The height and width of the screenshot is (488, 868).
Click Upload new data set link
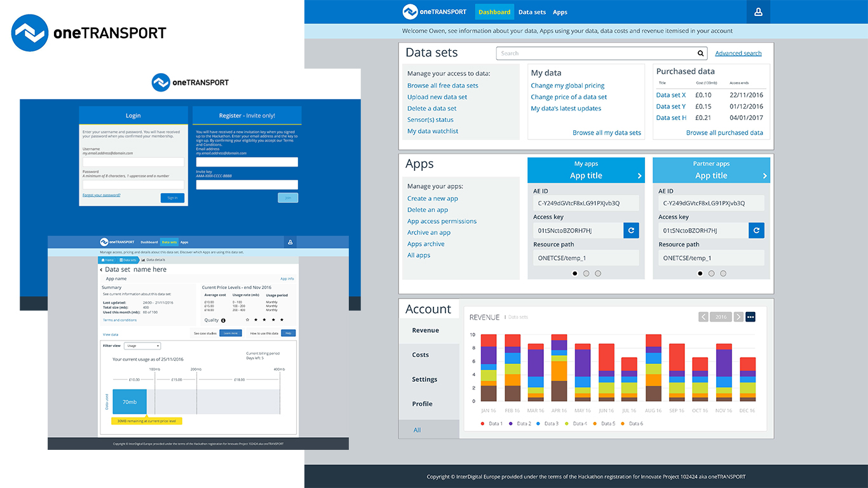pos(437,97)
